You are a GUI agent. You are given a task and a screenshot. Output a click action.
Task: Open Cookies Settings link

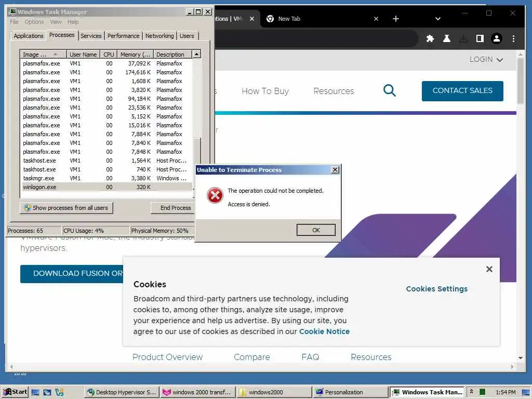(436, 289)
